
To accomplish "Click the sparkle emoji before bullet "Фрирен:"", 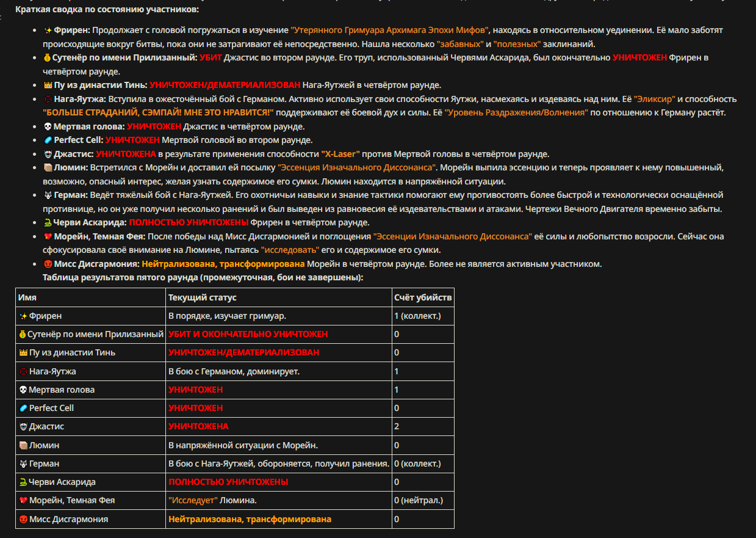I will point(48,30).
